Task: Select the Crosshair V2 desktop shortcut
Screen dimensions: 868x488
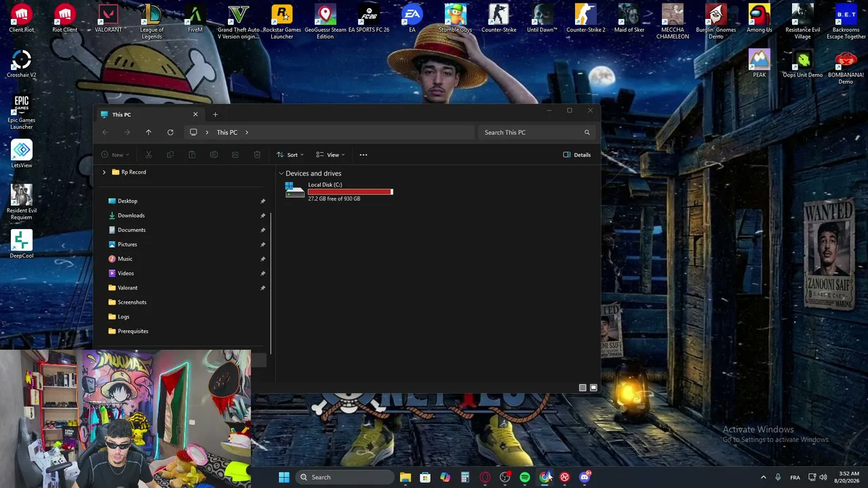Action: click(22, 64)
